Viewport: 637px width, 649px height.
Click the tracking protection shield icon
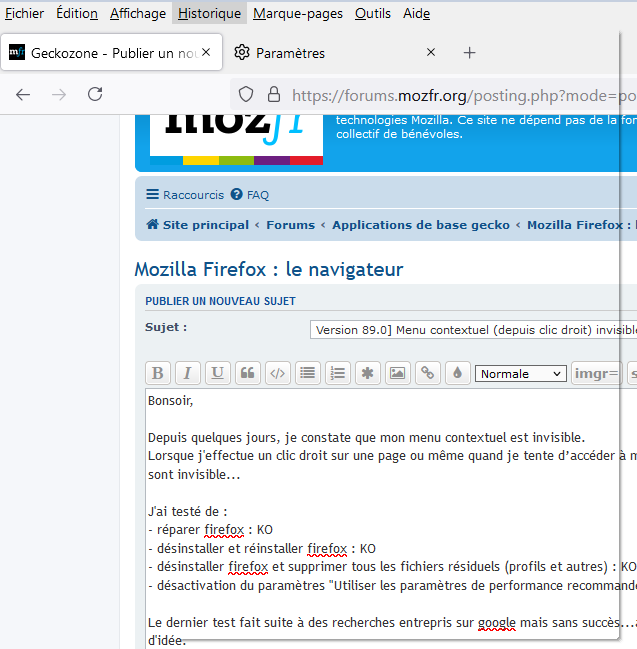(x=246, y=94)
